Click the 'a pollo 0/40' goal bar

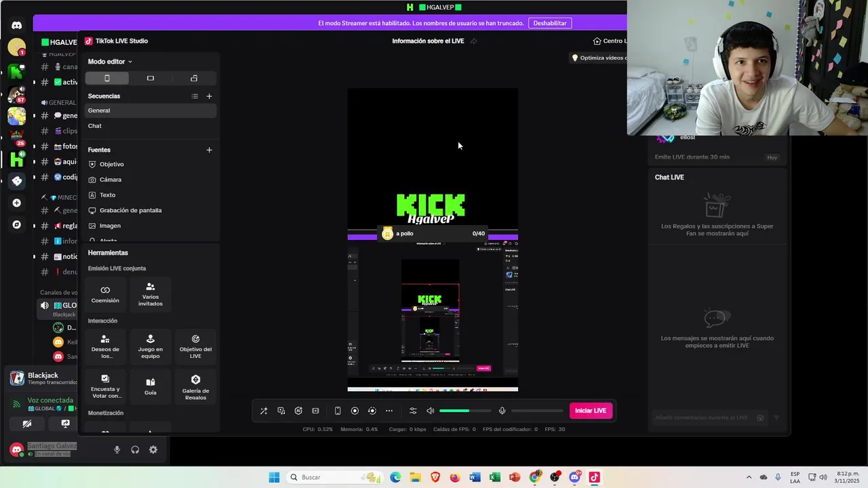pyautogui.click(x=433, y=234)
